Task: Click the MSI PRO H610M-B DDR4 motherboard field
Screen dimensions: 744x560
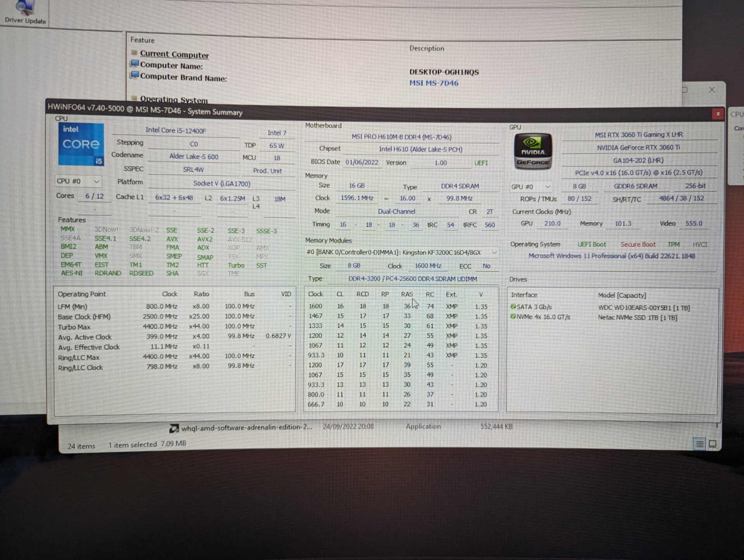Action: [401, 137]
